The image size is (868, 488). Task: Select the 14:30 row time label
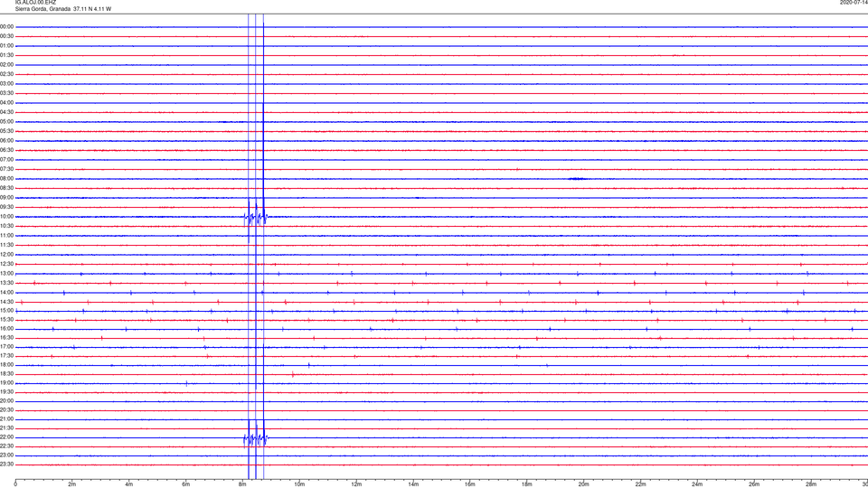click(7, 302)
